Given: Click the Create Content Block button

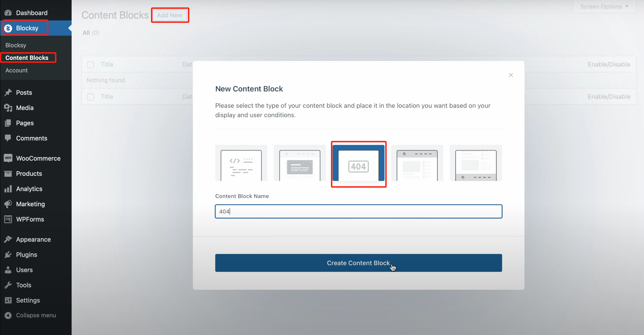Looking at the screenshot, I should click(x=358, y=263).
